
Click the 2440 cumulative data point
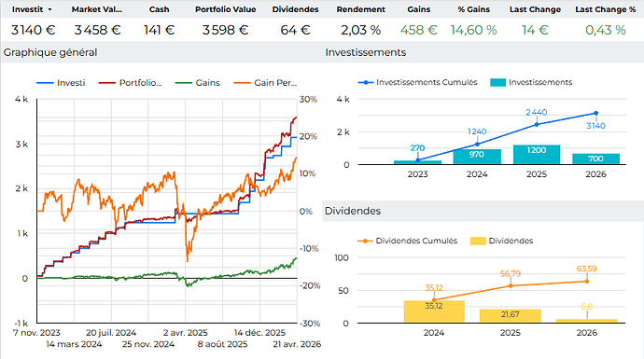(x=537, y=124)
